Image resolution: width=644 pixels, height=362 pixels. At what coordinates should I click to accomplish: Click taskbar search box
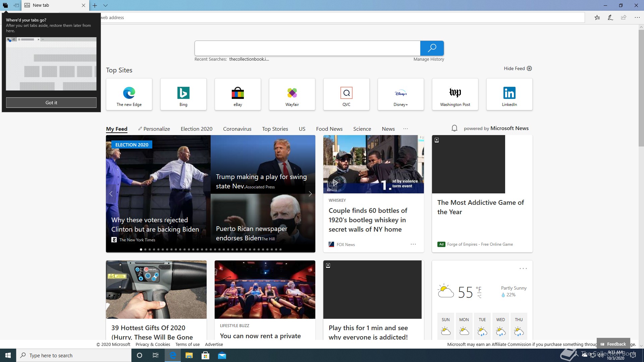(x=74, y=355)
